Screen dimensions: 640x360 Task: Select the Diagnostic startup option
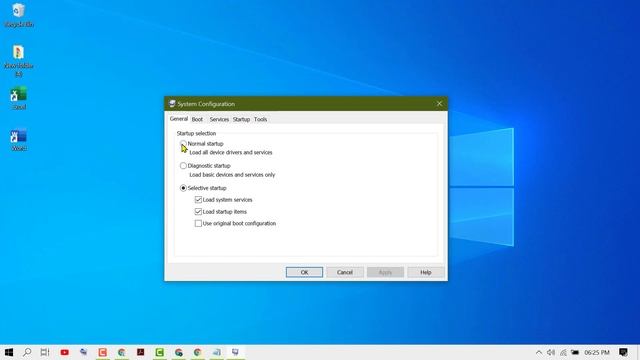(x=183, y=166)
